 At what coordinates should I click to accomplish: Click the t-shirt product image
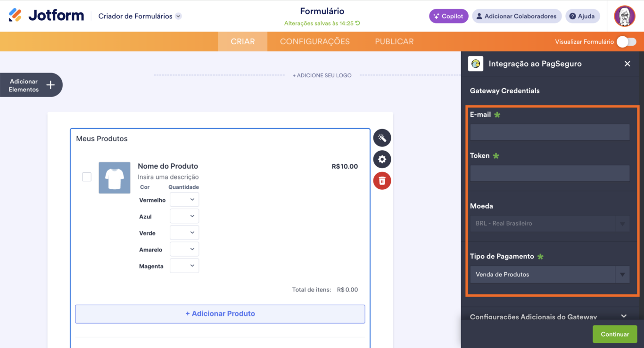pos(115,178)
